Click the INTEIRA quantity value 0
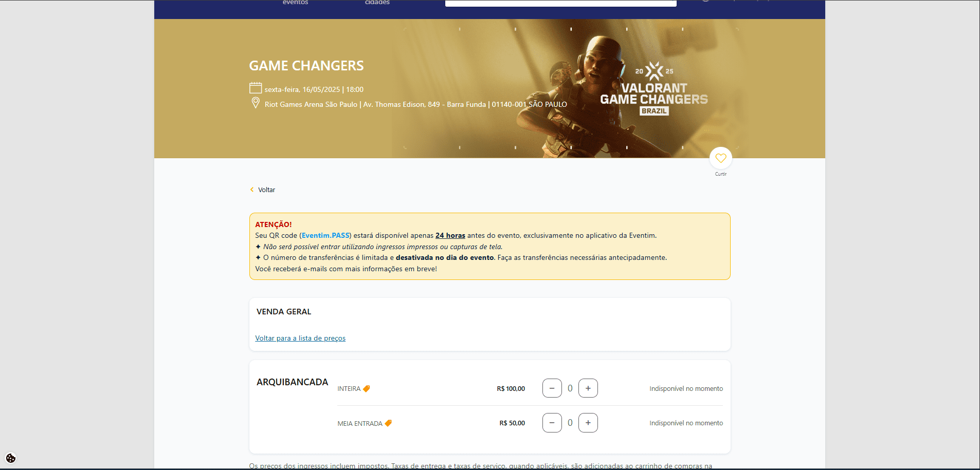The image size is (980, 470). [x=570, y=388]
